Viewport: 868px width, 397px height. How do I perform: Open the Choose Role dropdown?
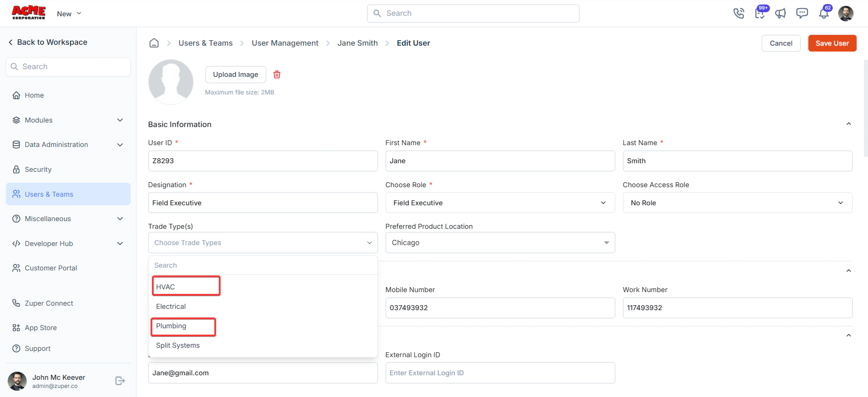point(500,203)
